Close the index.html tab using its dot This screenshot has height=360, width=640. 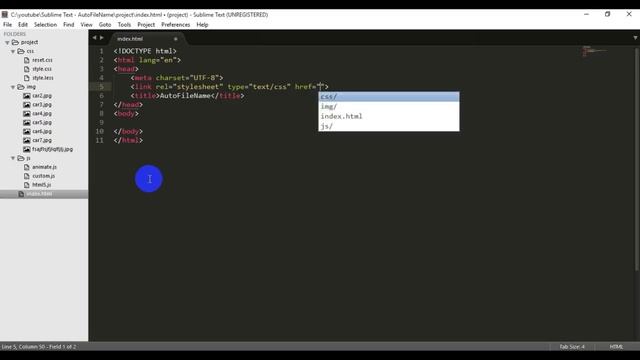pyautogui.click(x=176, y=39)
